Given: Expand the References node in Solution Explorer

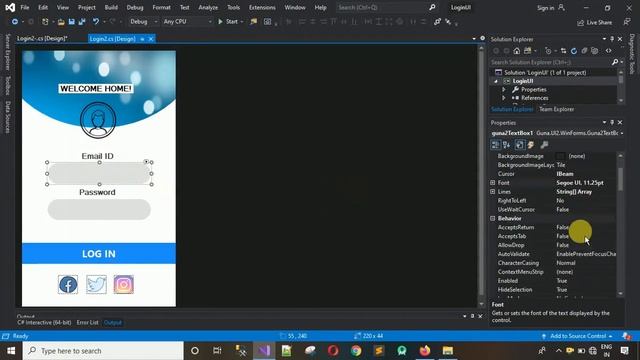Looking at the screenshot, I should [x=504, y=98].
